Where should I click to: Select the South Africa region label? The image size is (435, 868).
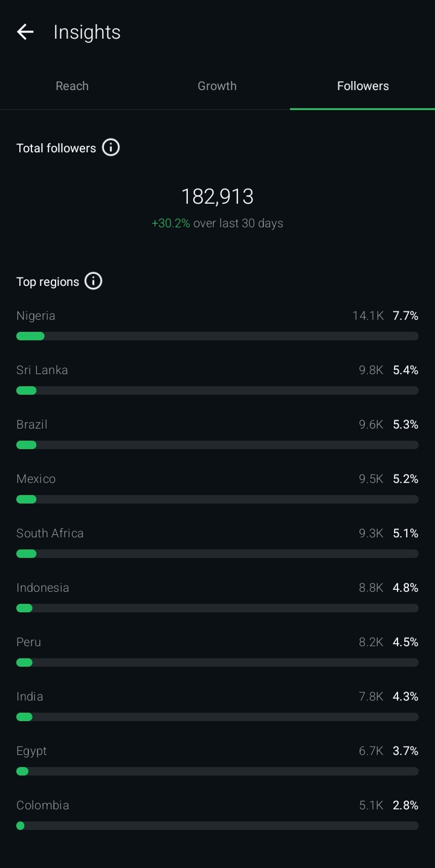(50, 533)
